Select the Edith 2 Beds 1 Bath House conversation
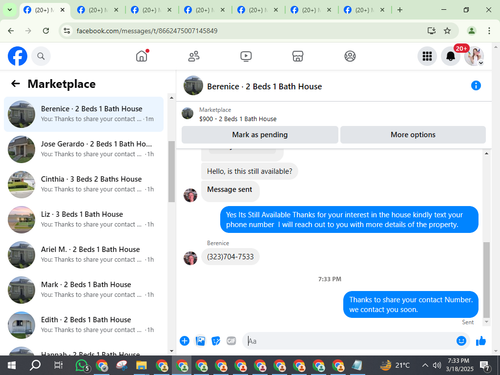500x375 pixels. point(84,325)
